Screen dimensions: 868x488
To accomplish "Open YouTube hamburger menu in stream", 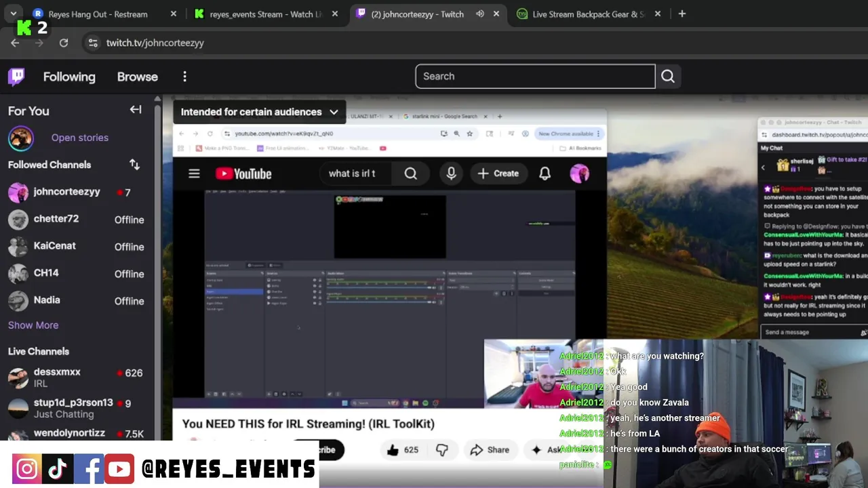I will [x=194, y=174].
